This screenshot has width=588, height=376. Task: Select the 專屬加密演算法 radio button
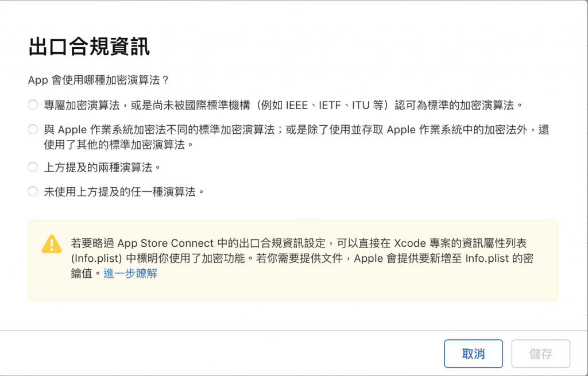point(33,105)
